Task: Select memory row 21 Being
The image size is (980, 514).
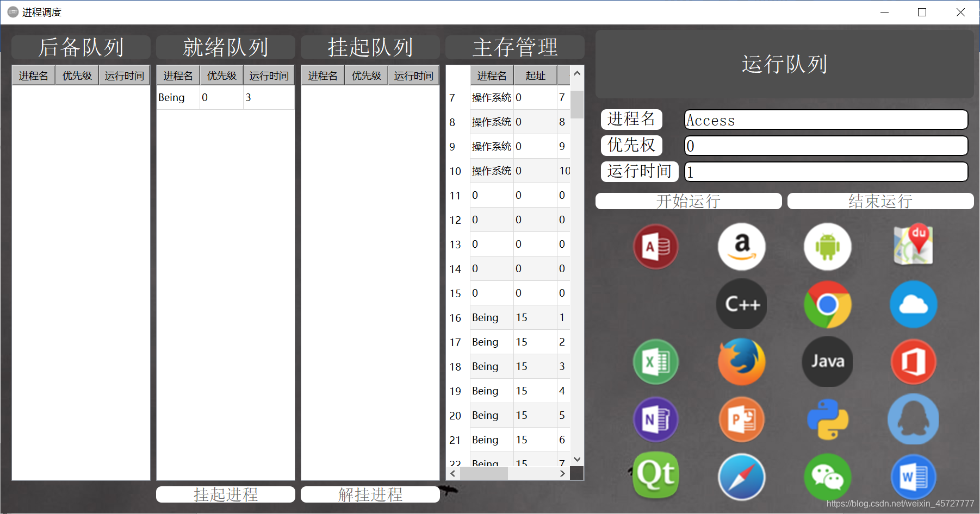Action: click(508, 440)
